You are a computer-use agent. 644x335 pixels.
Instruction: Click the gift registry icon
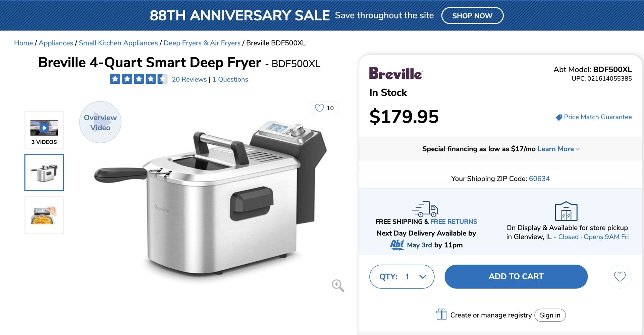click(441, 314)
